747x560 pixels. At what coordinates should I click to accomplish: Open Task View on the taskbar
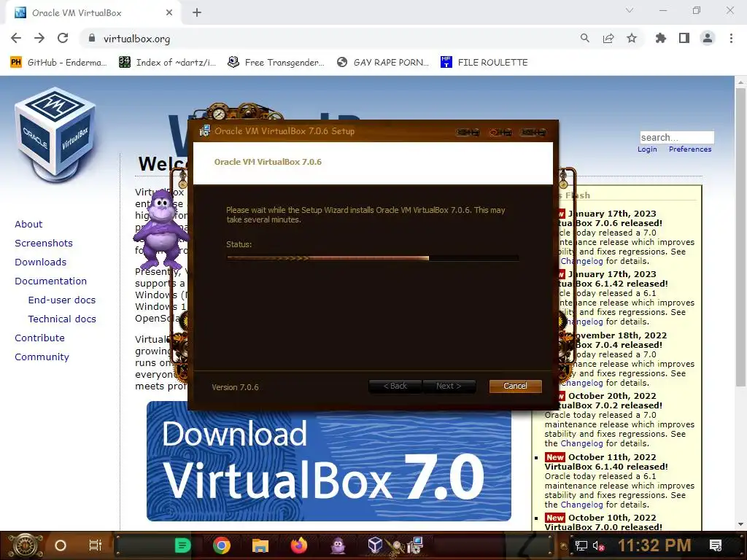(x=96, y=545)
